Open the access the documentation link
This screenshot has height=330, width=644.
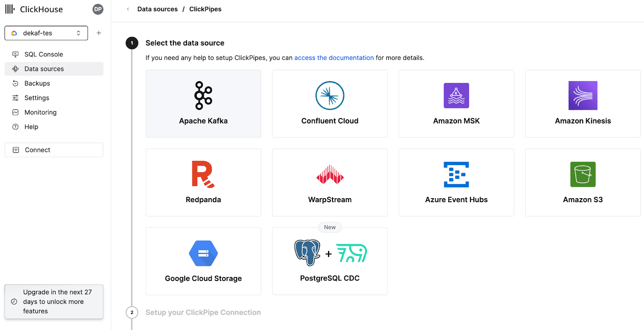click(x=334, y=58)
